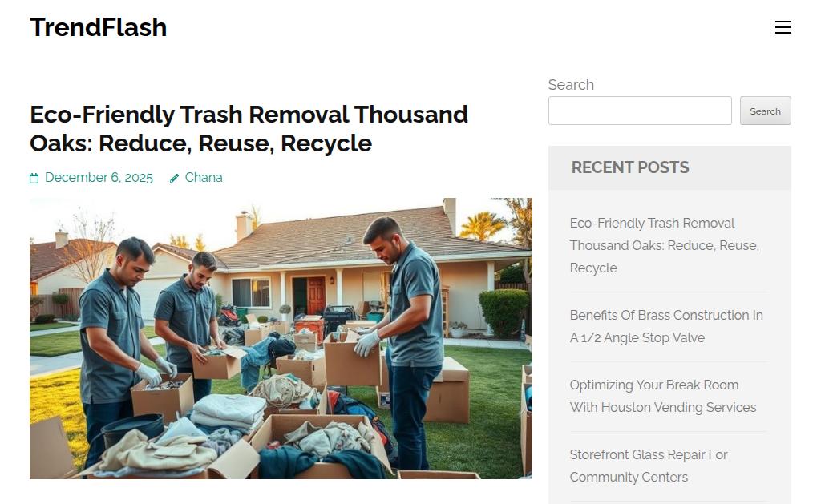Click the Search label above the field
821x504 pixels.
571,85
